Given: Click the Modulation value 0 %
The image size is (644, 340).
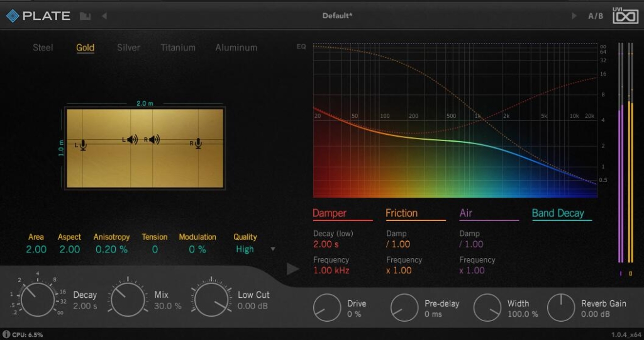Looking at the screenshot, I should 197,249.
